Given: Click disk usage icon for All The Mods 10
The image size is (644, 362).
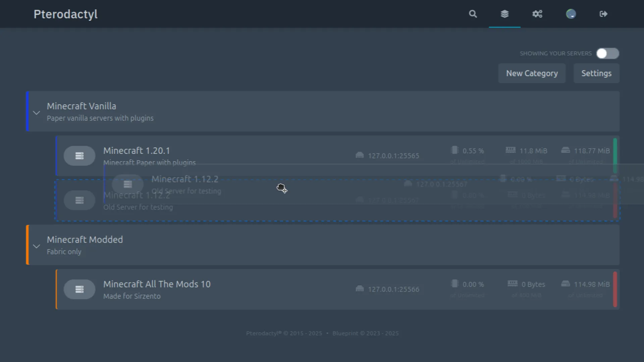Looking at the screenshot, I should click(566, 284).
